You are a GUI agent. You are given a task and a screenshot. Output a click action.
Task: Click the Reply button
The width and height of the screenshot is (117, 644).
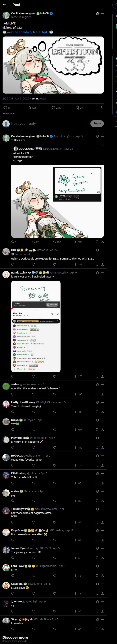coord(97,124)
